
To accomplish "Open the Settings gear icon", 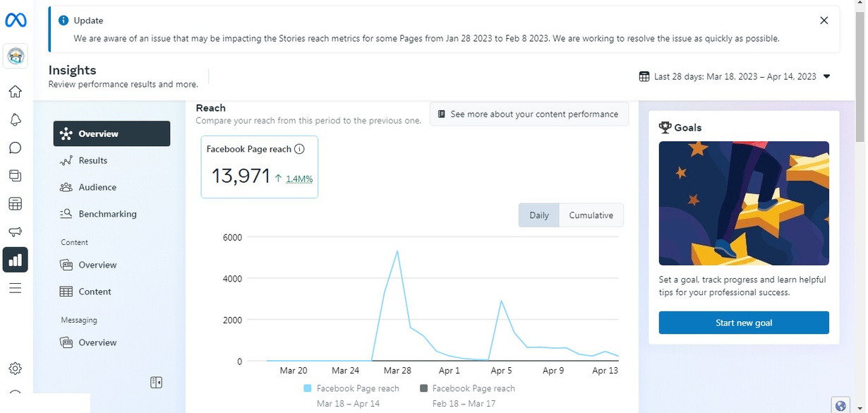I will pyautogui.click(x=15, y=369).
